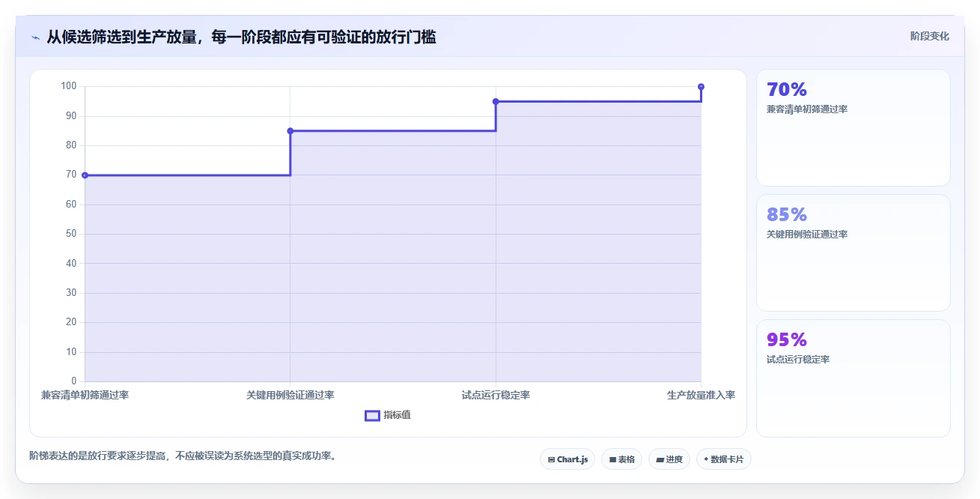The image size is (980, 499).
Task: Select the 100 data point at the chart end
Action: (x=701, y=87)
